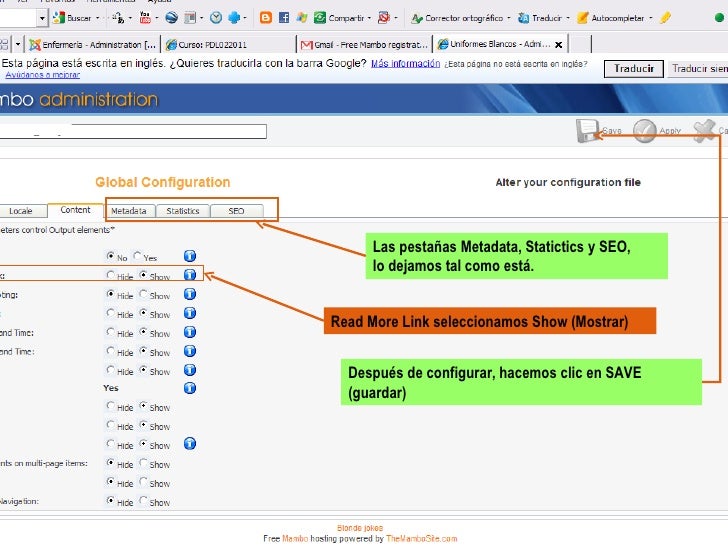Open the browser tab list dropdown
This screenshot has height=546, width=728.
pos(18,45)
